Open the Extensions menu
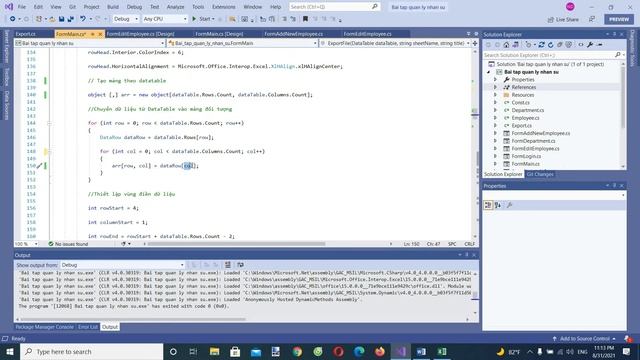This screenshot has height=360, width=640. tap(224, 7)
